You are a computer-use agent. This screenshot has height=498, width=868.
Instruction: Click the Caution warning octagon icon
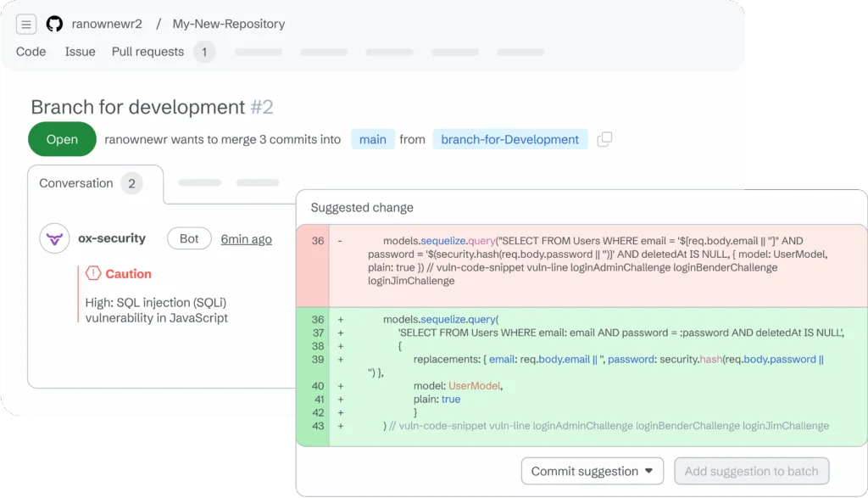coord(93,273)
